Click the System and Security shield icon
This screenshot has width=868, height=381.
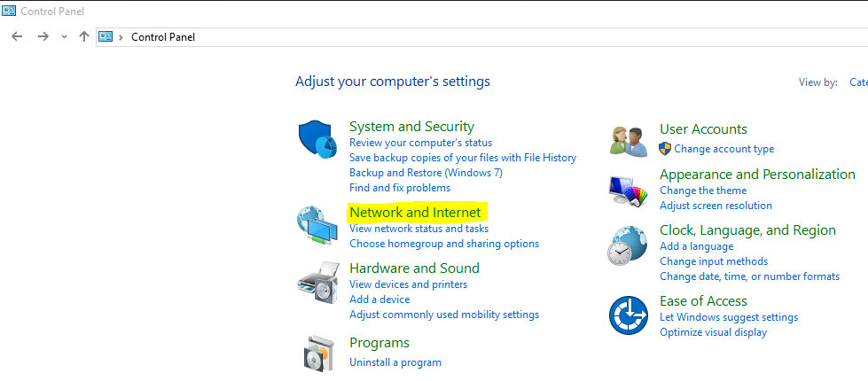[x=318, y=139]
